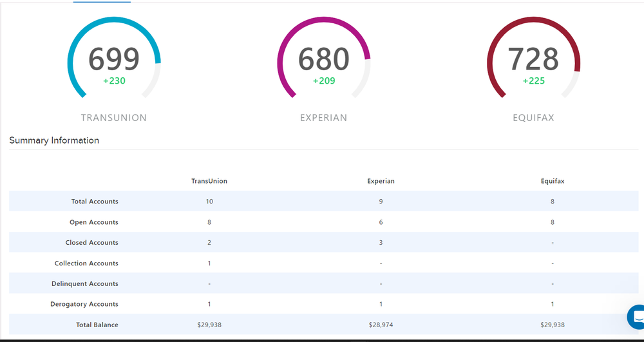Select the Derogatory Accounts row label
This screenshot has height=342, width=644.
tap(84, 304)
